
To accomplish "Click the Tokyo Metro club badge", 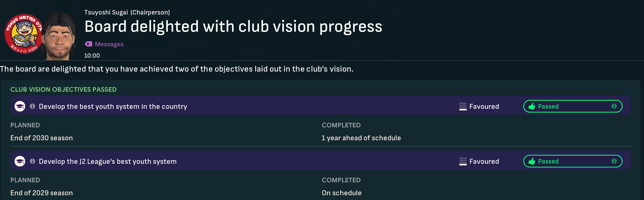I will coord(23,34).
